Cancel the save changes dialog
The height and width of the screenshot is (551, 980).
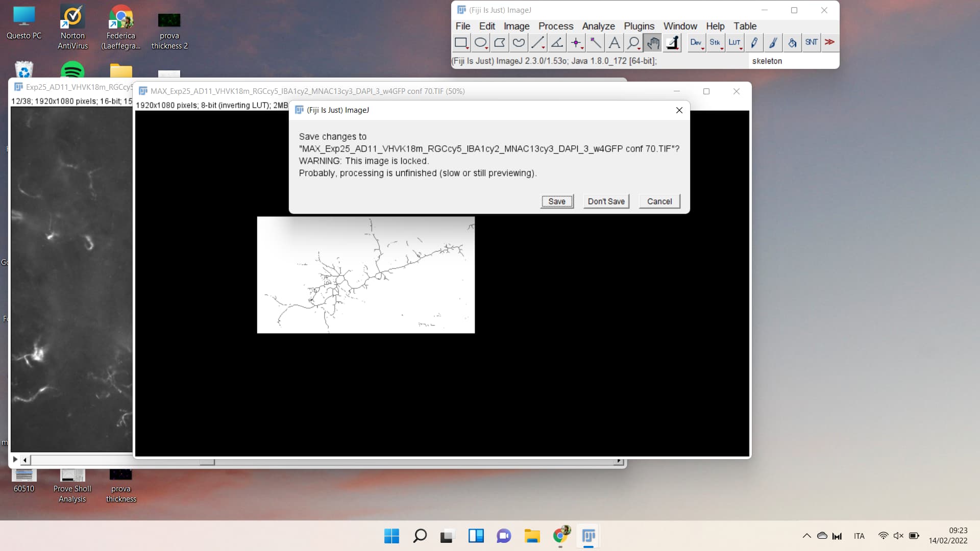pos(659,201)
